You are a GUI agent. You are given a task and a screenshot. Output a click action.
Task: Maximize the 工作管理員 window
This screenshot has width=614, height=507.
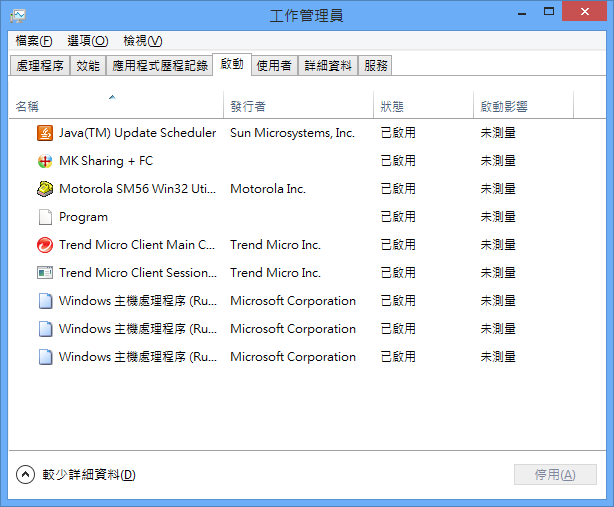click(x=549, y=12)
